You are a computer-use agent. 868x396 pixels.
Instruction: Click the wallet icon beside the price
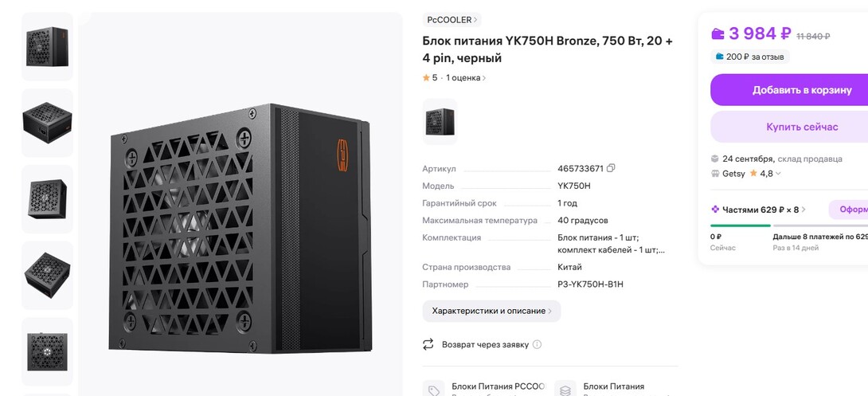(x=717, y=33)
